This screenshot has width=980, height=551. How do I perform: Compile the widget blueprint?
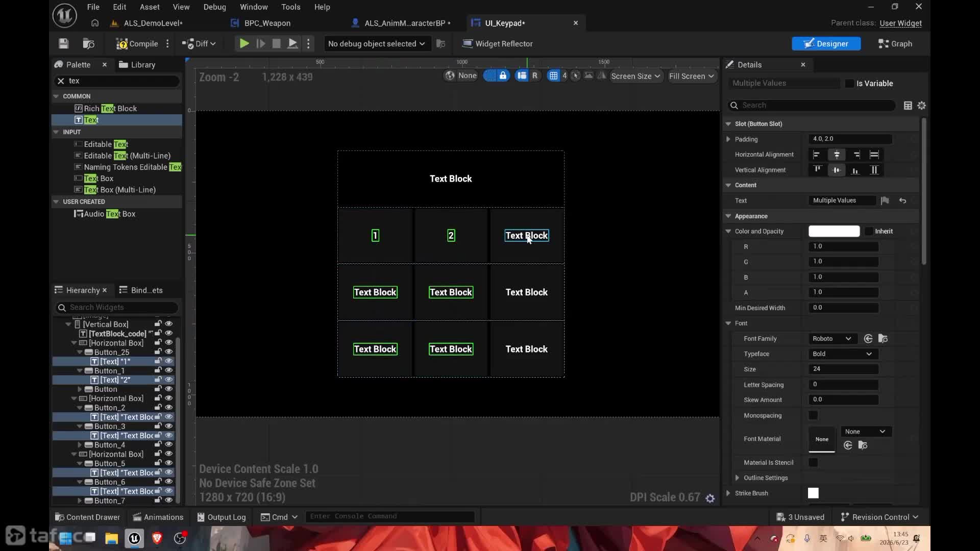click(x=137, y=44)
